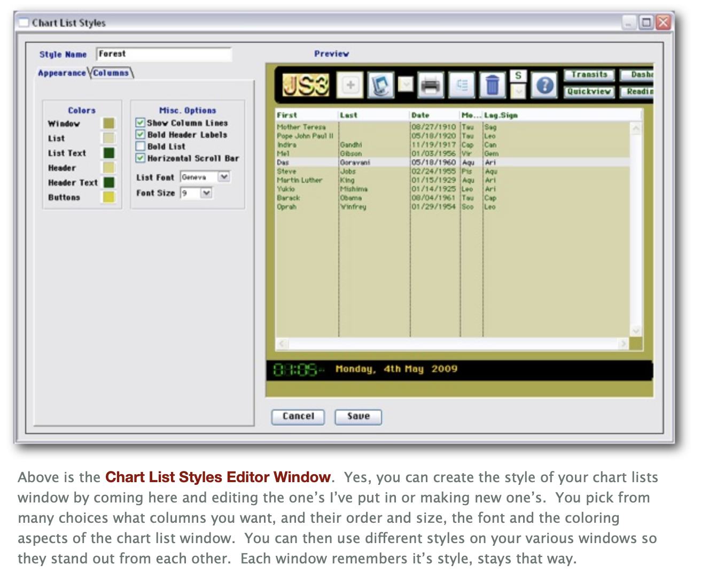Click the plus add-chart icon
The width and height of the screenshot is (701, 588).
coord(350,86)
